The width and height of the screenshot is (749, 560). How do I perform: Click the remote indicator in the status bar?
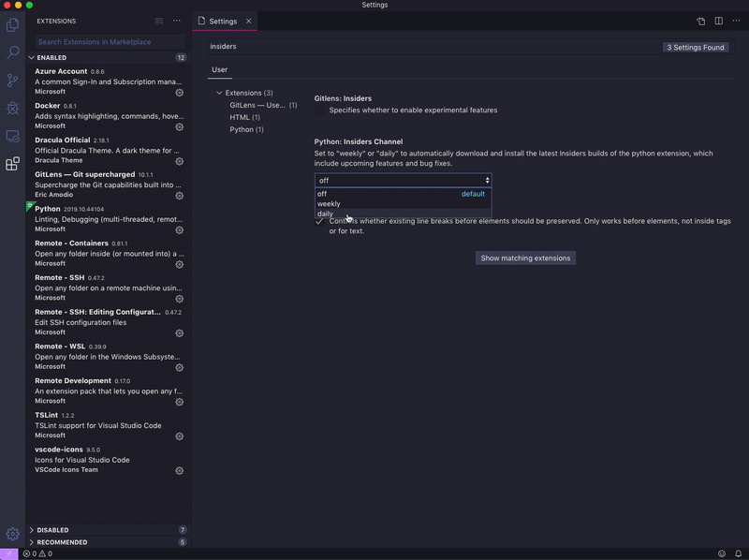point(7,553)
